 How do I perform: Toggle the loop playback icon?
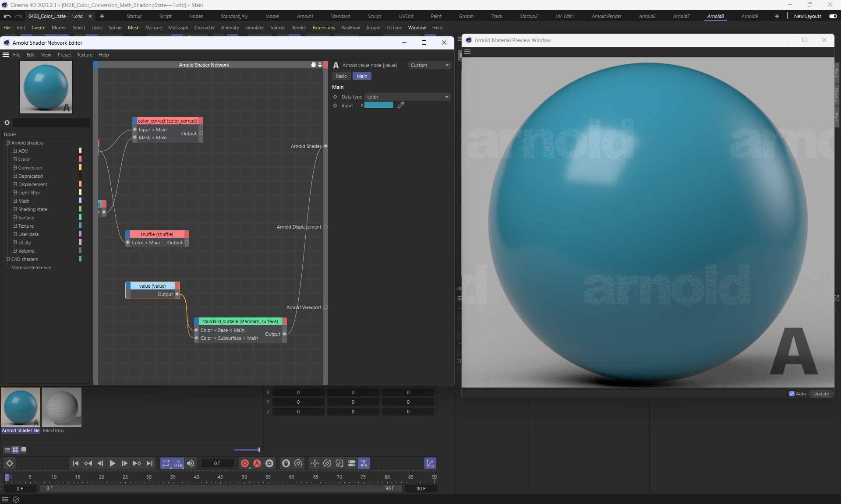[x=166, y=463]
